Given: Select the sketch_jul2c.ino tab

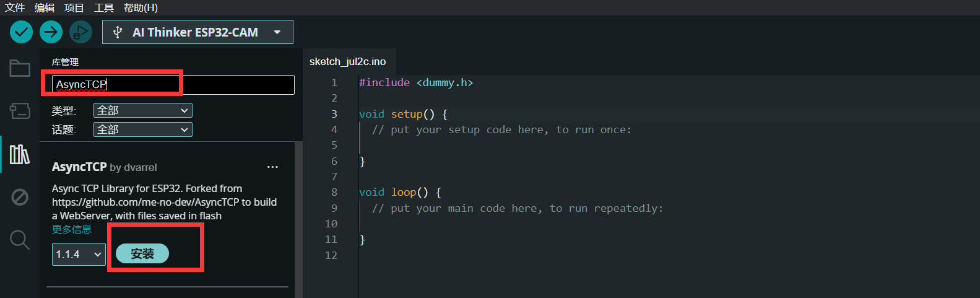Looking at the screenshot, I should 348,61.
